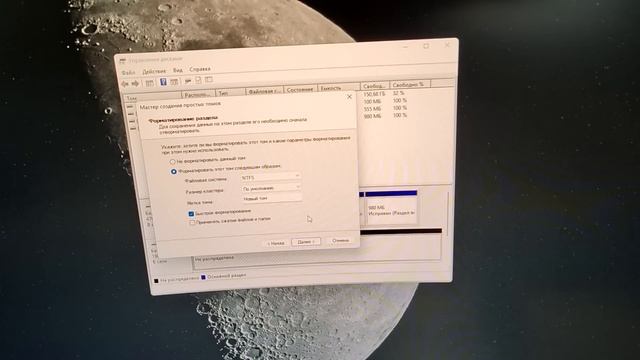Click the properties sheet toolbar icon

[198, 80]
